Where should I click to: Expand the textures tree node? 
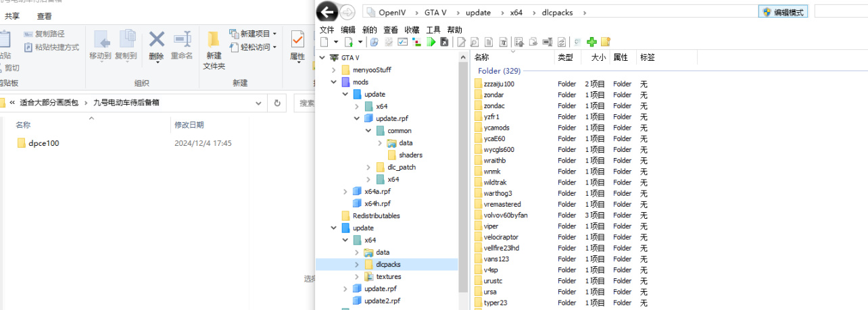point(357,276)
